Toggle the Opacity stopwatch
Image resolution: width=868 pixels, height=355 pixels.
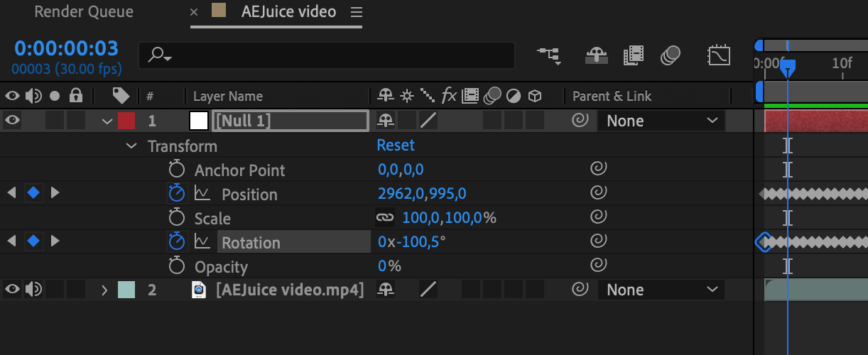(176, 266)
